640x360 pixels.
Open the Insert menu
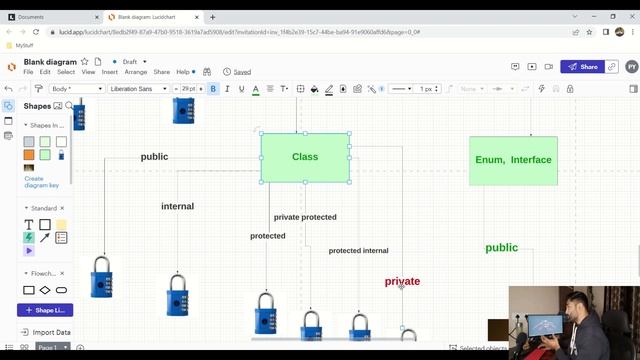coord(109,72)
